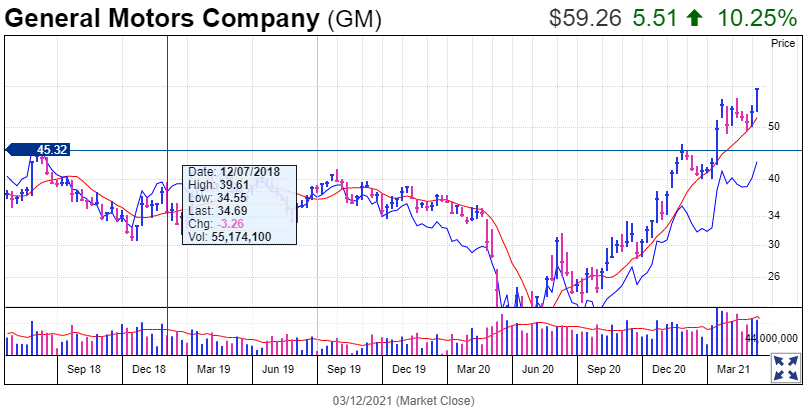Click the Sep 20 date label
This screenshot has height=411, width=809.
(604, 370)
